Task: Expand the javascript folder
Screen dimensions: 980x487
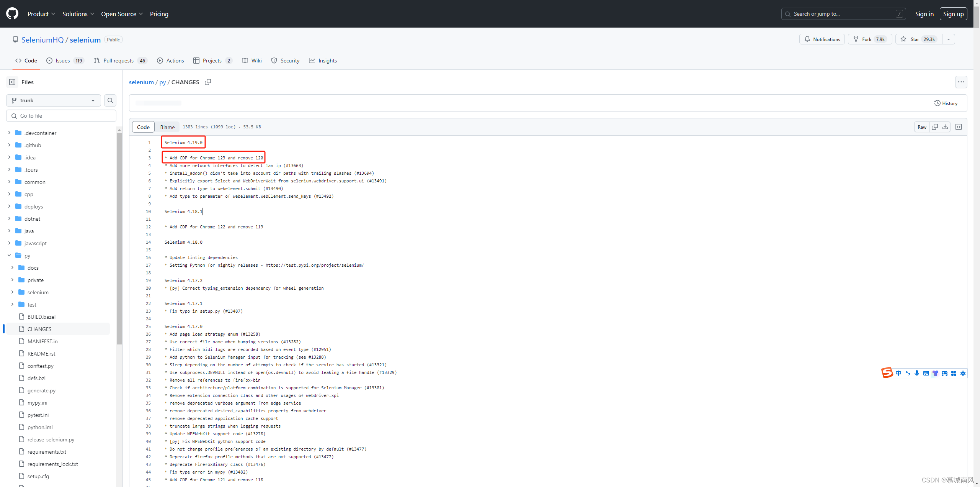Action: point(9,243)
